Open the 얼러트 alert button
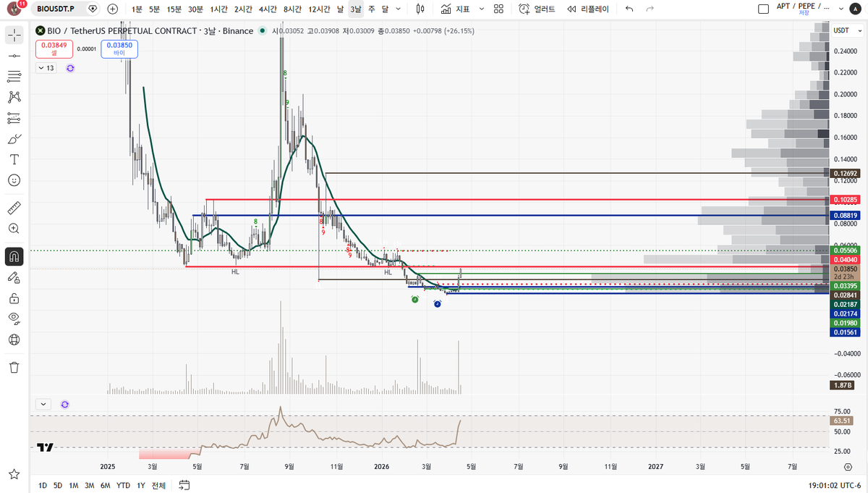This screenshot has width=868, height=493. point(537,9)
